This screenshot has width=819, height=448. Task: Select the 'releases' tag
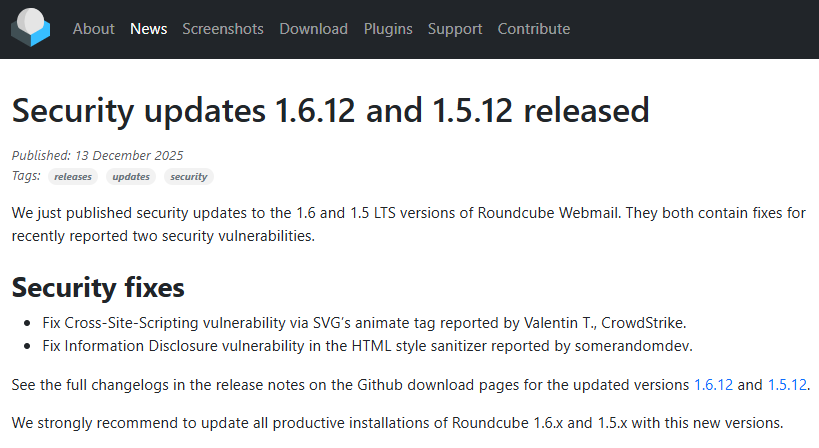click(73, 177)
